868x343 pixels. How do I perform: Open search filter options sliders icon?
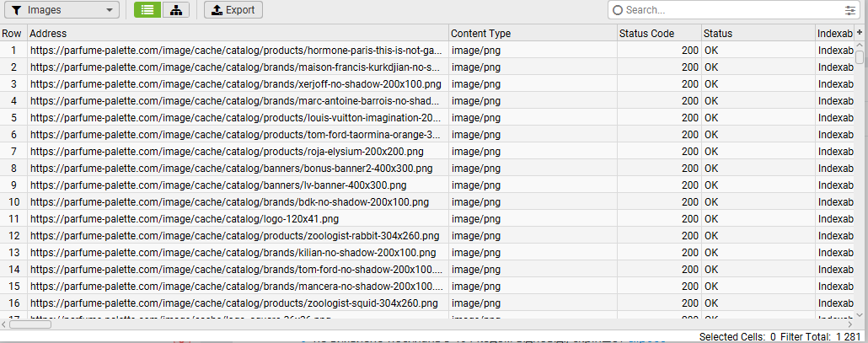849,10
